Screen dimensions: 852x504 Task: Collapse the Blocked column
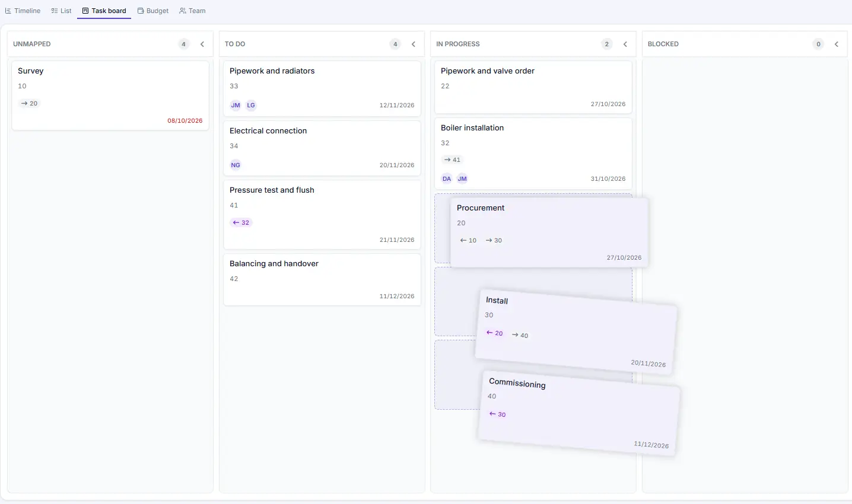[837, 44]
